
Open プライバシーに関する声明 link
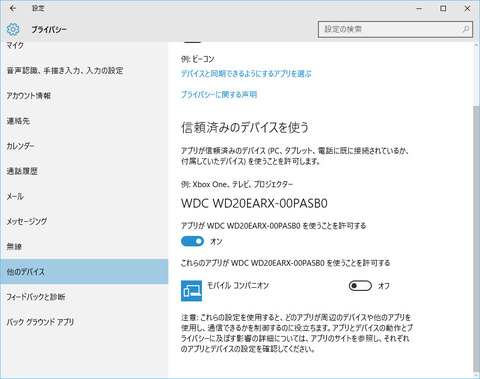click(219, 95)
